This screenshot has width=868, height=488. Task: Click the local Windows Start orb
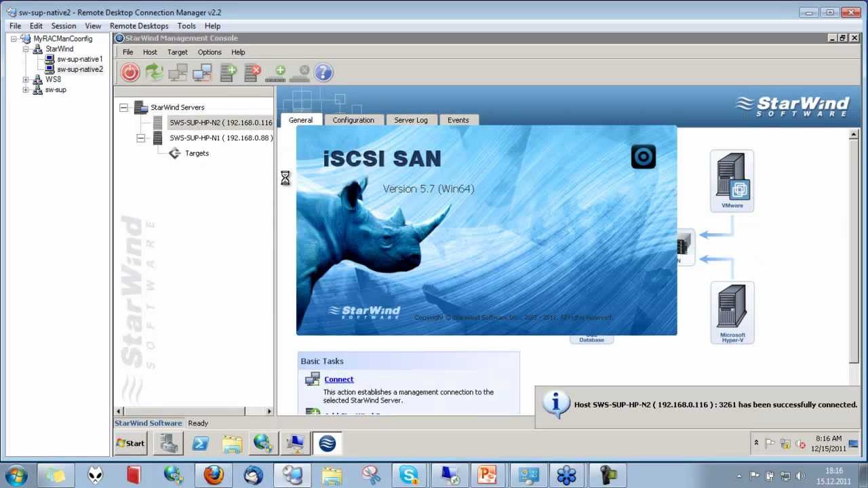pos(16,475)
